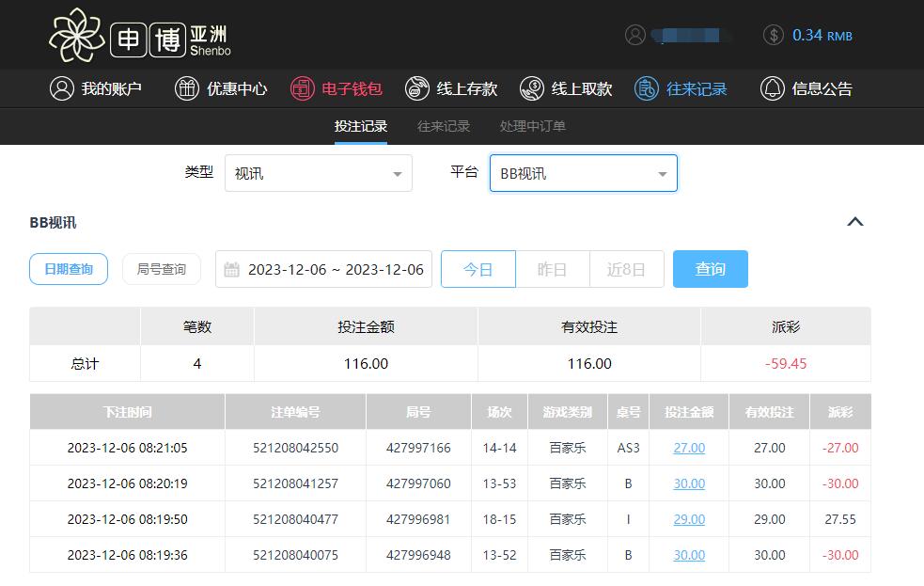Click session value 18-15

(499, 519)
